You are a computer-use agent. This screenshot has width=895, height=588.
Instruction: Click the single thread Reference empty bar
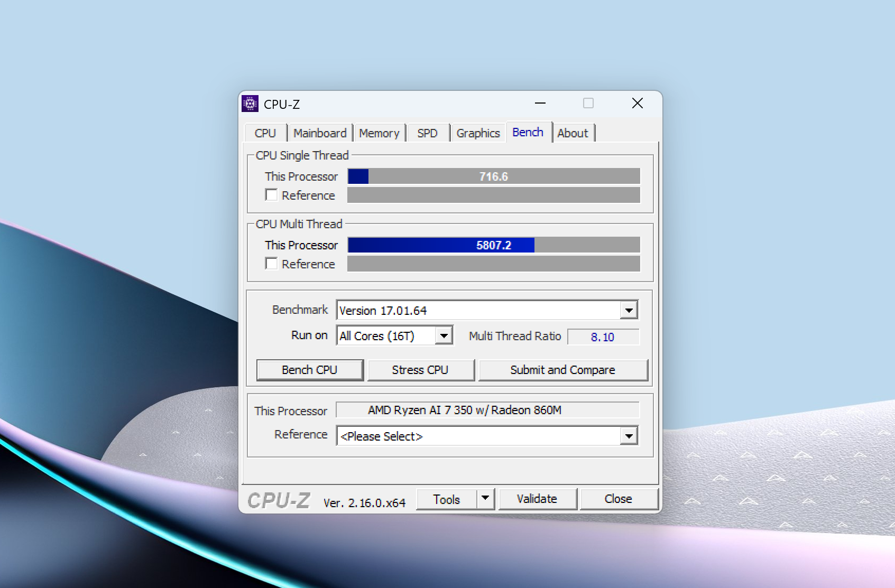coord(494,195)
